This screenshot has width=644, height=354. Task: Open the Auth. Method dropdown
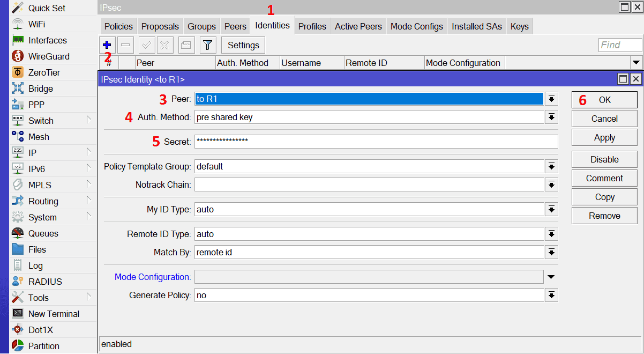551,117
